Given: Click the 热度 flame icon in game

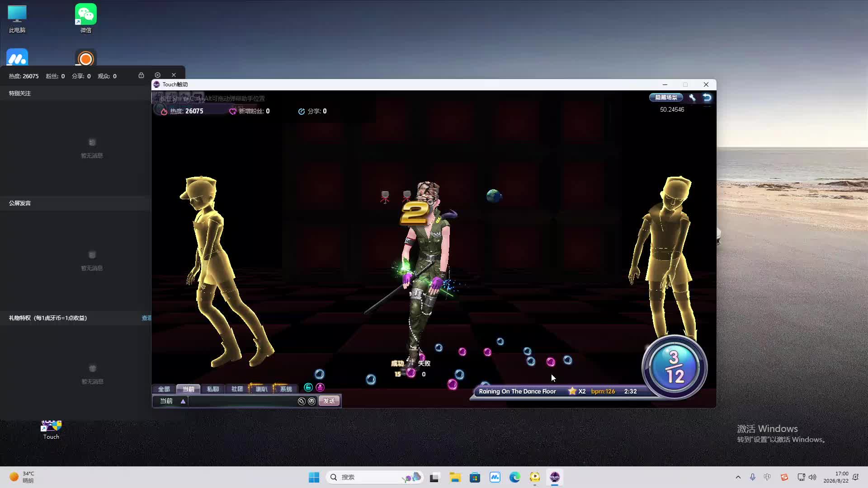Looking at the screenshot, I should pyautogui.click(x=164, y=111).
